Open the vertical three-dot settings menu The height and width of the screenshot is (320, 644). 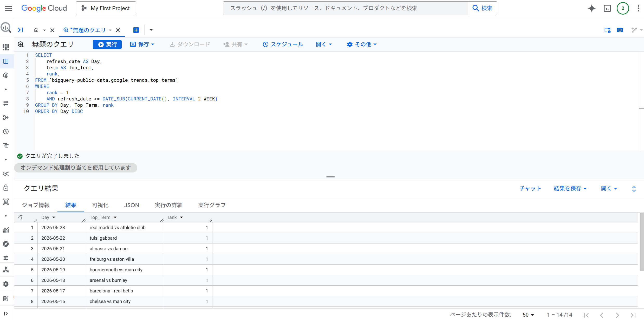click(638, 8)
